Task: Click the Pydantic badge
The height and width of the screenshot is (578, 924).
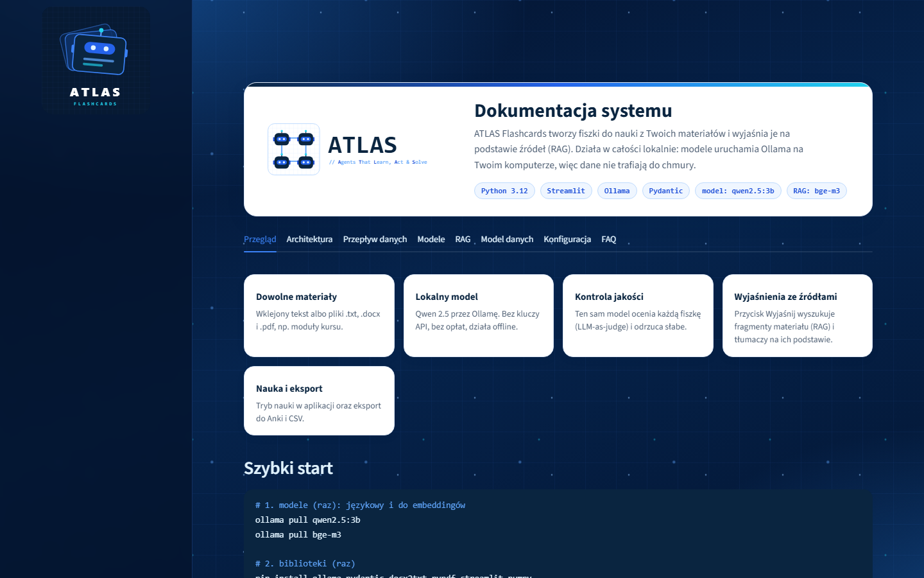Action: pyautogui.click(x=666, y=191)
